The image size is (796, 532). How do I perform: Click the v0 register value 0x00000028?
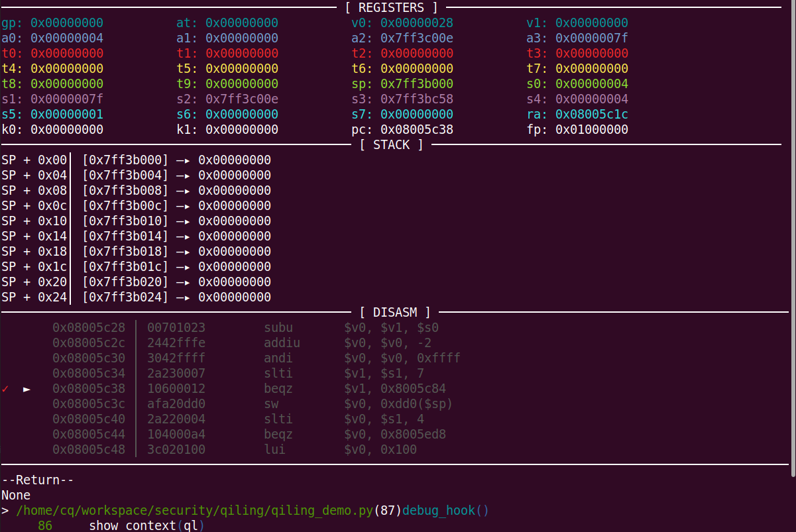(417, 23)
